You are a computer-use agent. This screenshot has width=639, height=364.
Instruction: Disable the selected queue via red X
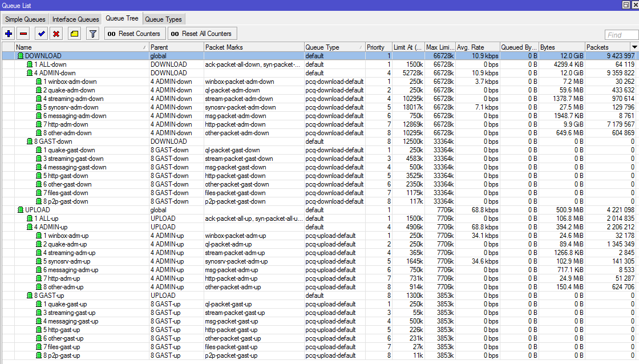pyautogui.click(x=55, y=33)
